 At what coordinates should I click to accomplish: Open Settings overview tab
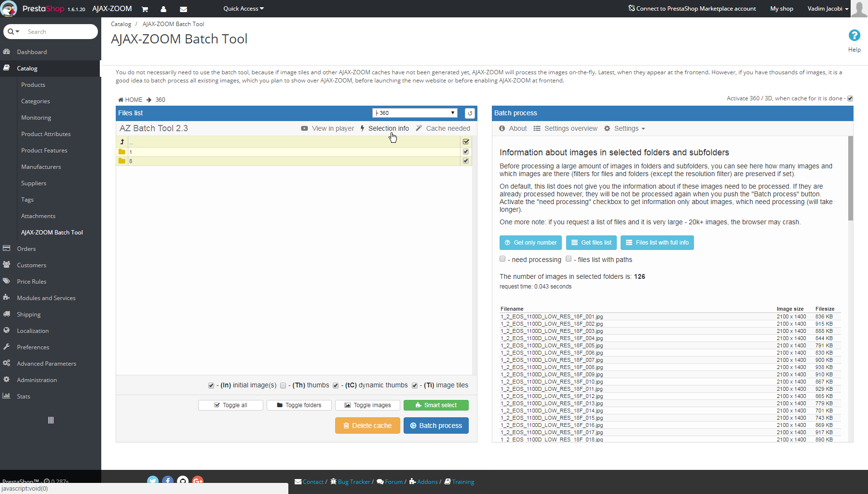[x=565, y=128]
